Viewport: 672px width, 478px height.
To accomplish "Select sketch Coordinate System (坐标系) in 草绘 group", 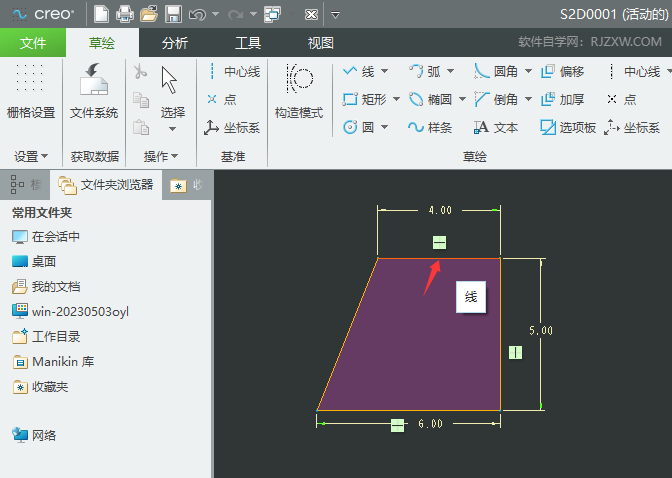I will (x=632, y=127).
